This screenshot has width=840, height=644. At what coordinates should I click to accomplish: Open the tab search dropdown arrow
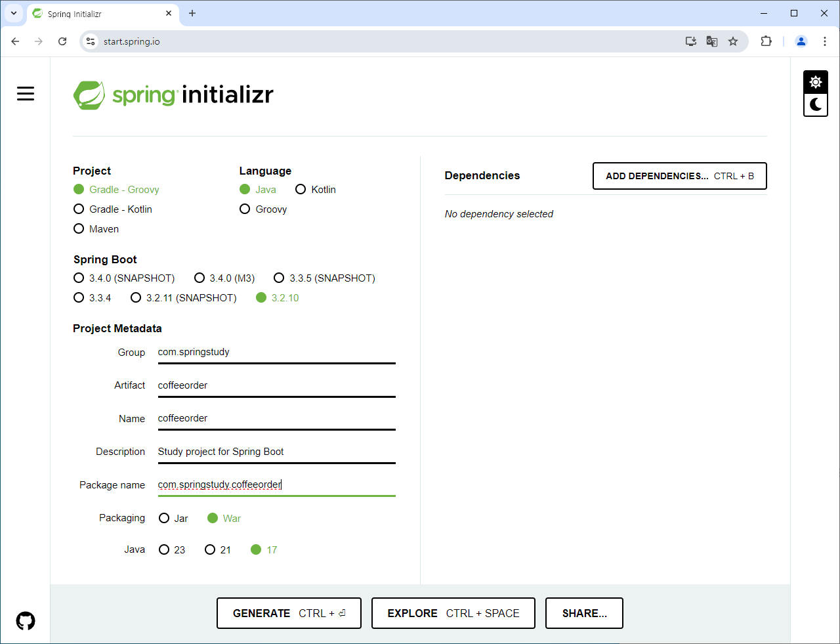[13, 13]
